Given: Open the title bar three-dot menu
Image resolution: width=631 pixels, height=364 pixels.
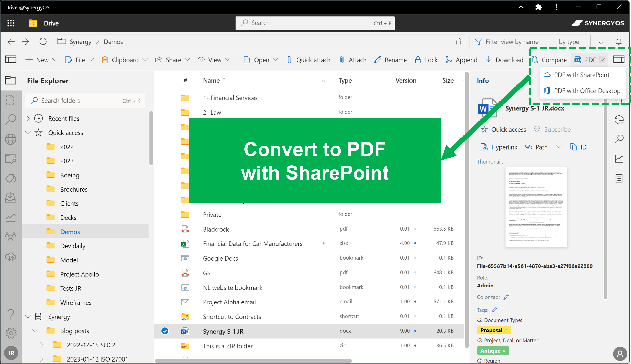Looking at the screenshot, I should pos(556,7).
